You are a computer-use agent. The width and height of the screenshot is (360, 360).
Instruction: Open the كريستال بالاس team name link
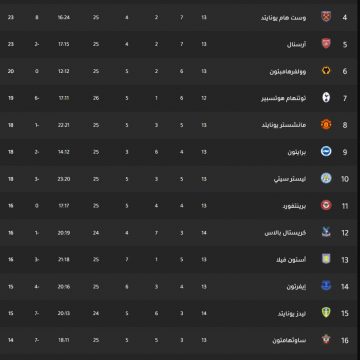285,233
